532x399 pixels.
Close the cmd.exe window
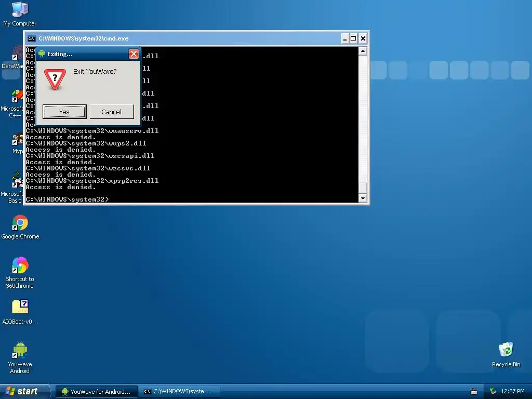coord(363,38)
